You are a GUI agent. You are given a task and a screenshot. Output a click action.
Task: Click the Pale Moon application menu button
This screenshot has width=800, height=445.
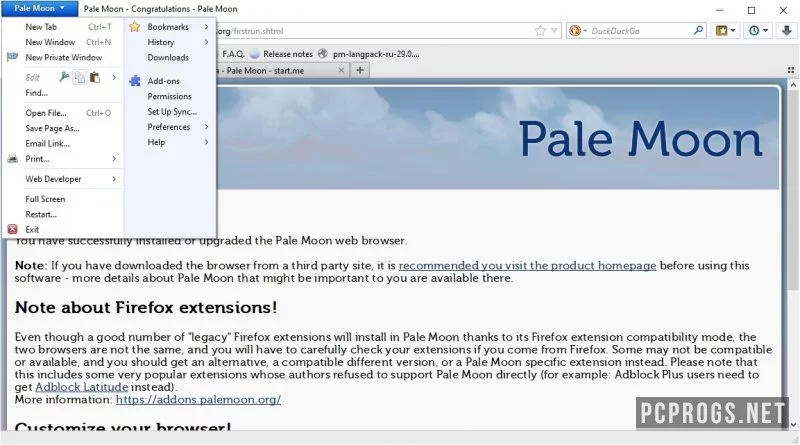coord(39,8)
